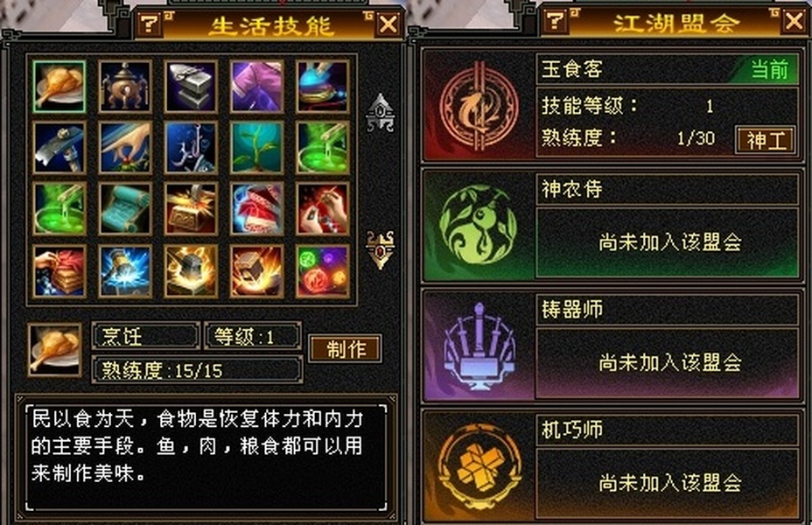Select the 机巧师 guild emblem
The image size is (812, 525).
(x=479, y=466)
